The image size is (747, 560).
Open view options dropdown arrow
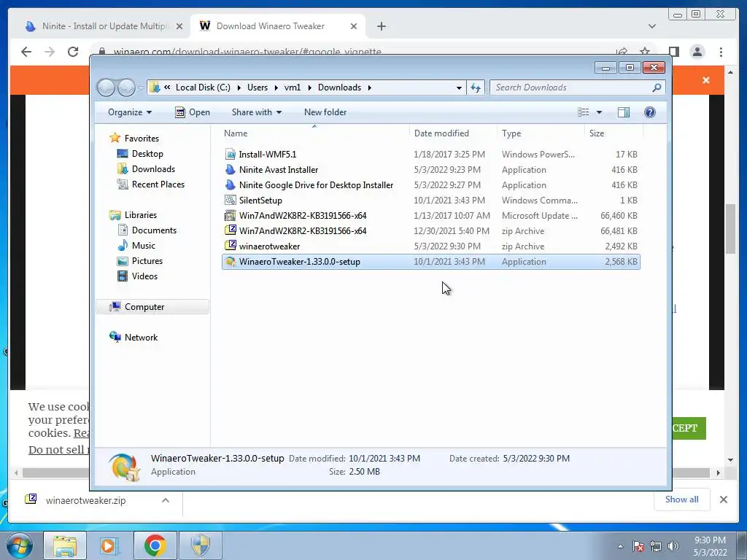(x=600, y=112)
